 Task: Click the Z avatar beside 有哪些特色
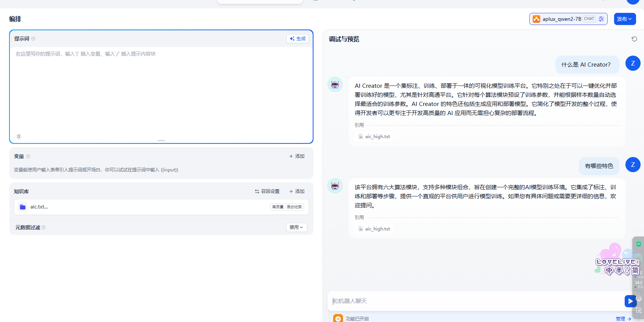(x=633, y=165)
